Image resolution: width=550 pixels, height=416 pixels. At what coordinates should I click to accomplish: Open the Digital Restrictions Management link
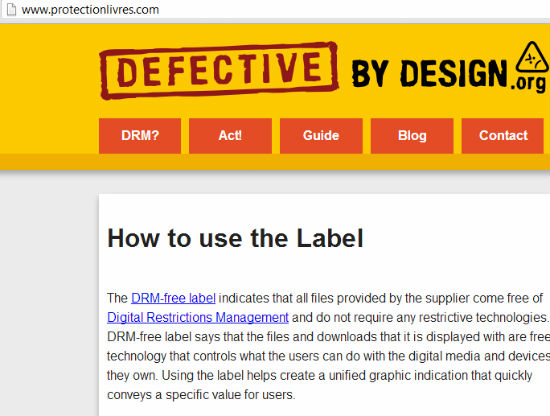click(198, 317)
